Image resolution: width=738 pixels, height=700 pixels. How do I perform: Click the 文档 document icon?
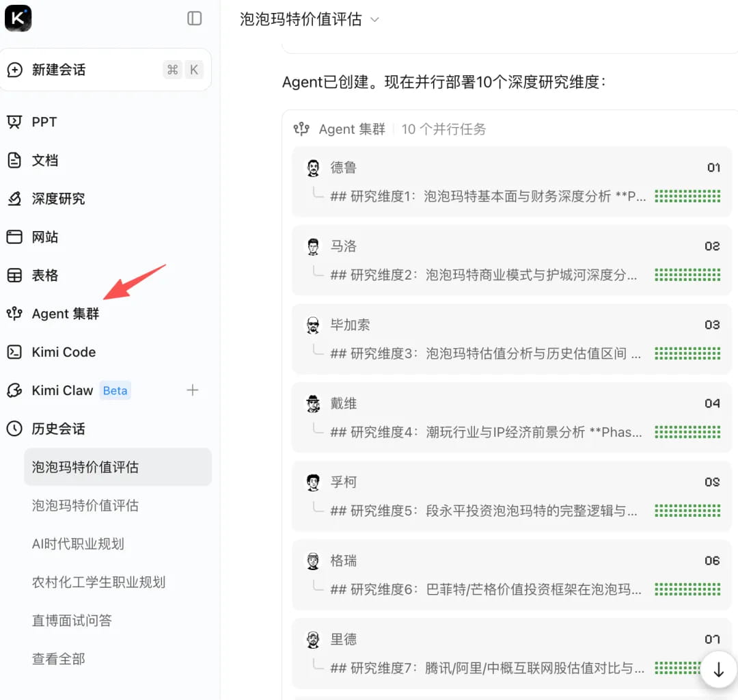pos(14,160)
